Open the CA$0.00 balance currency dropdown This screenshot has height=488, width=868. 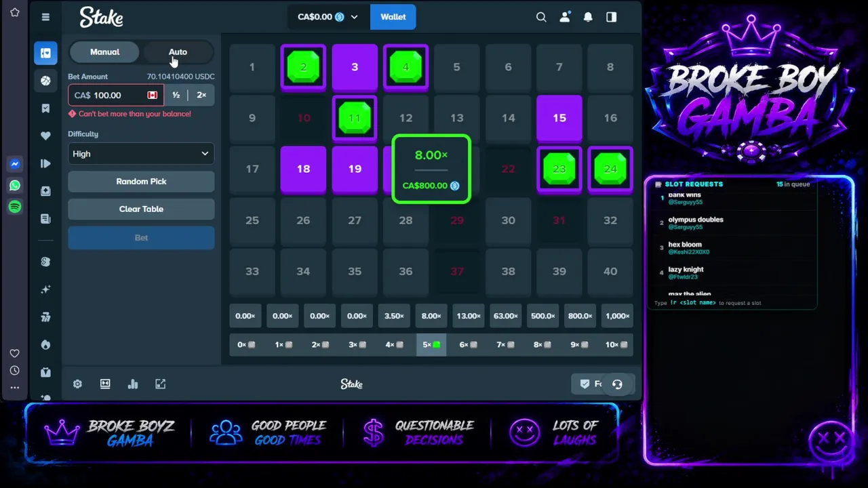click(x=328, y=17)
